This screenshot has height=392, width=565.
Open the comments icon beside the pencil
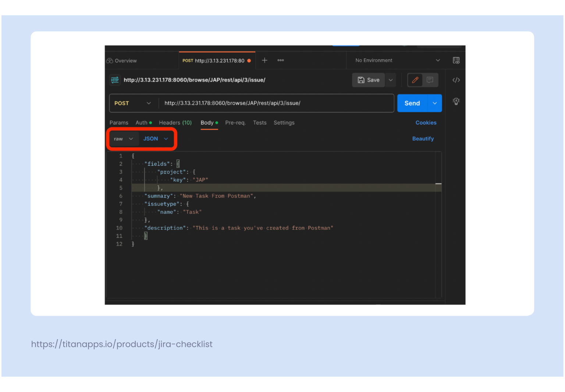click(430, 80)
